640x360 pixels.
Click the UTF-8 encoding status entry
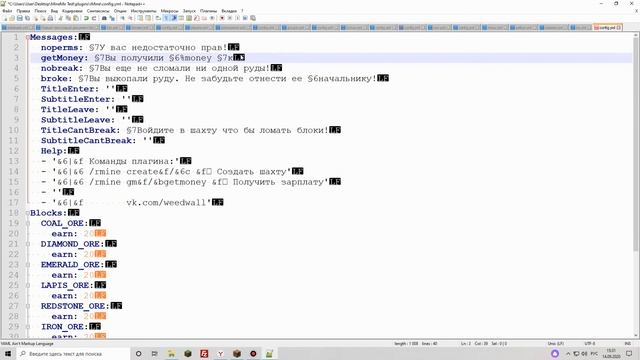(590, 344)
